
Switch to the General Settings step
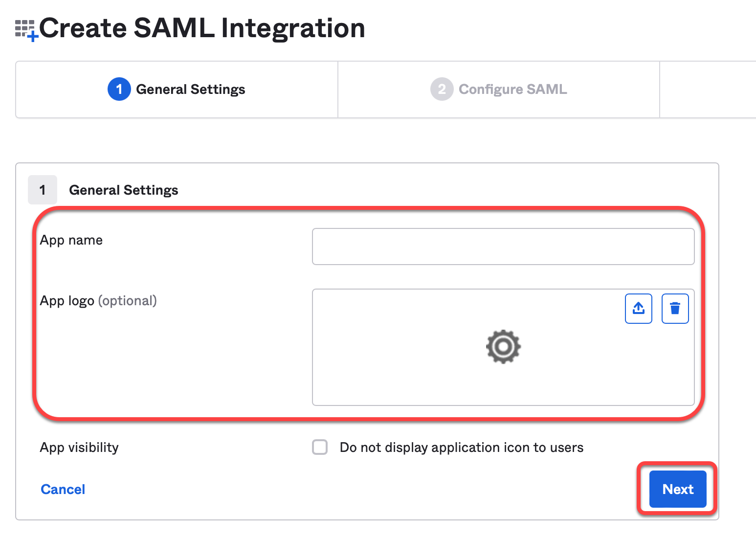[x=191, y=89]
